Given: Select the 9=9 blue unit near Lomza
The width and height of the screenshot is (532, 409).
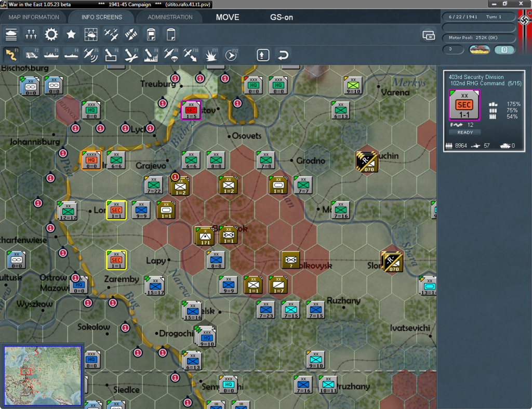Looking at the screenshot, I should pos(141,210).
